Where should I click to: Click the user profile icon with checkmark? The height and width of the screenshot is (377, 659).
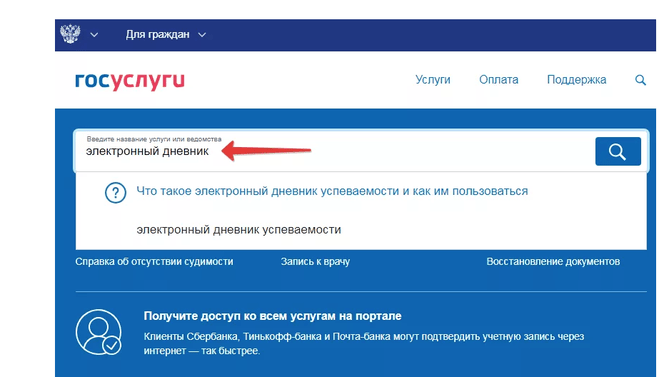[x=99, y=332]
